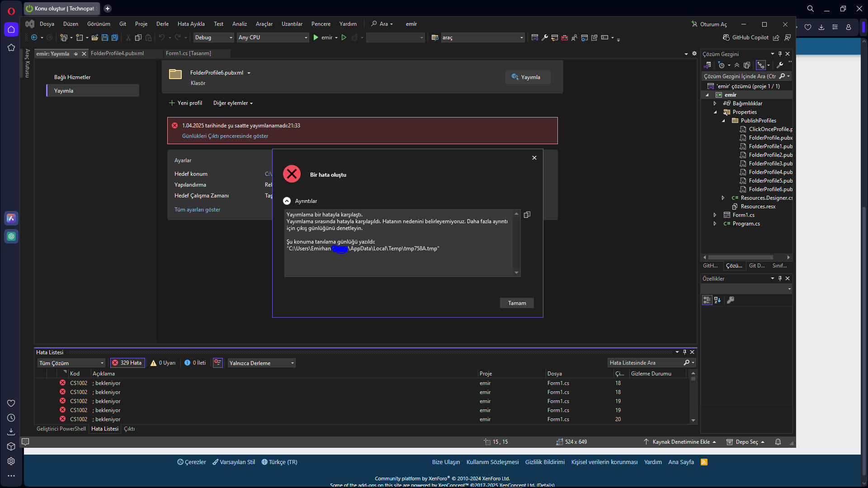Screen dimensions: 868x488
Task: Open the Derle menu
Action: (162, 24)
